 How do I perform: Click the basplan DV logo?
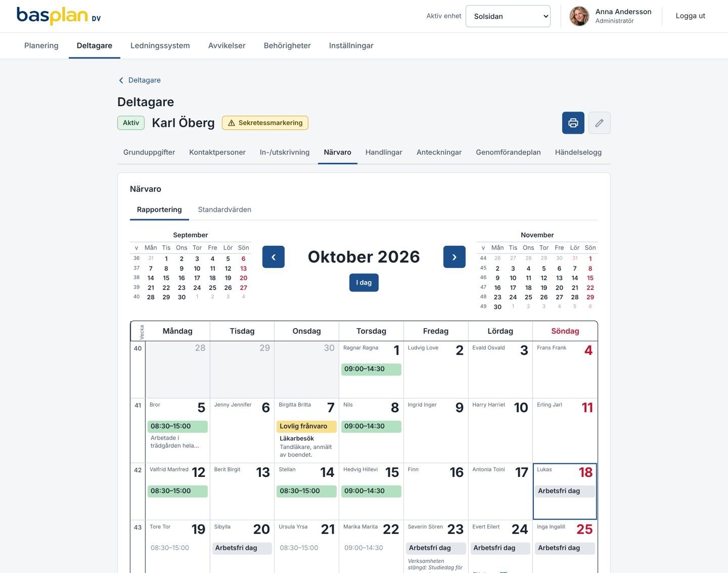click(x=59, y=16)
